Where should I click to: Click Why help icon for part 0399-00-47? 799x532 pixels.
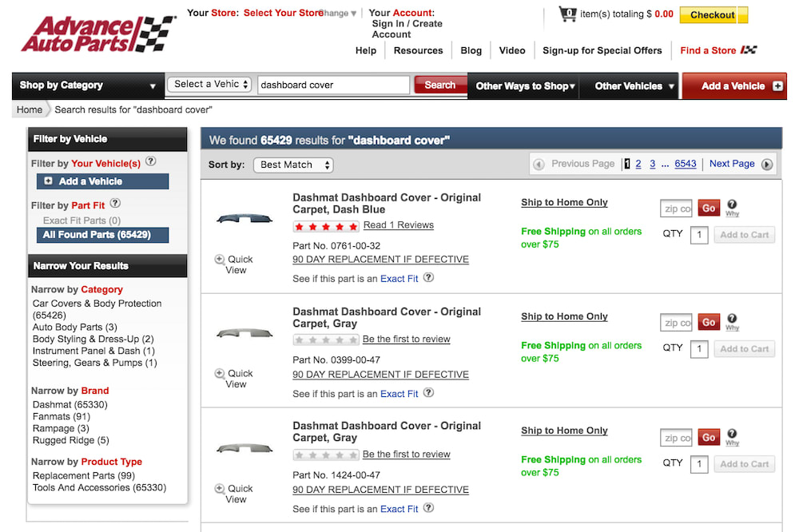(732, 322)
